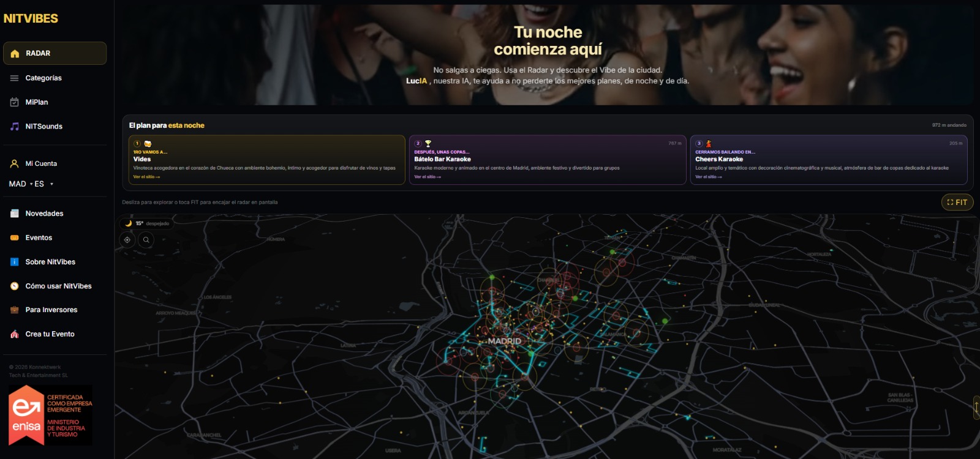Click the CARABANCHEL map label
Screen dimensions: 980x459
(x=204, y=435)
